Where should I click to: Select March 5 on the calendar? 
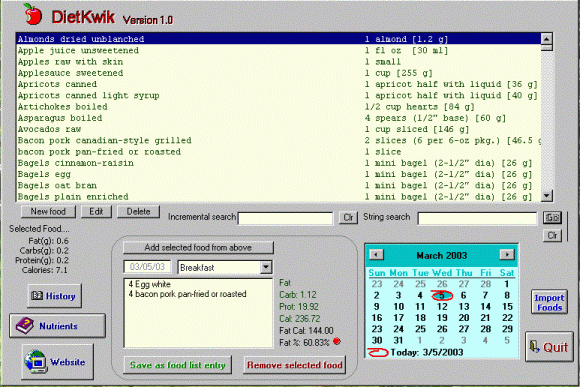click(x=442, y=295)
